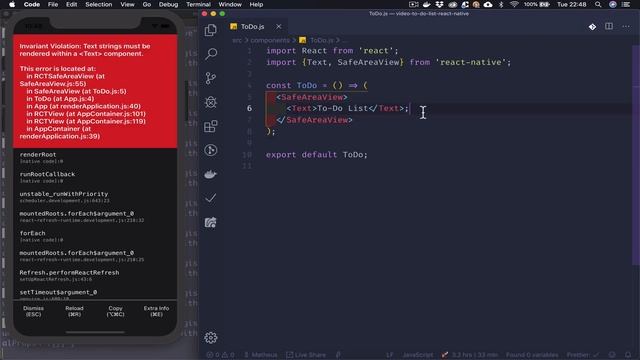Click line number 6 in the gutter
640x360 pixels.
click(249, 108)
